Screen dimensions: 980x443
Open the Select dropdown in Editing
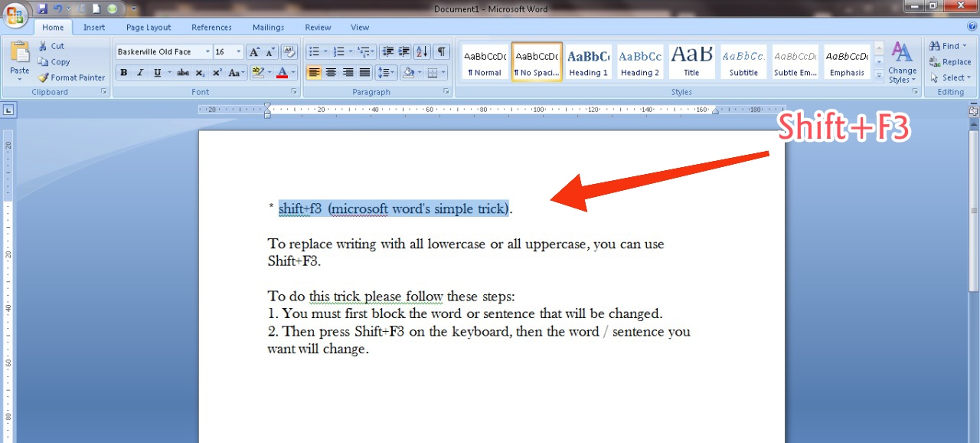click(950, 77)
